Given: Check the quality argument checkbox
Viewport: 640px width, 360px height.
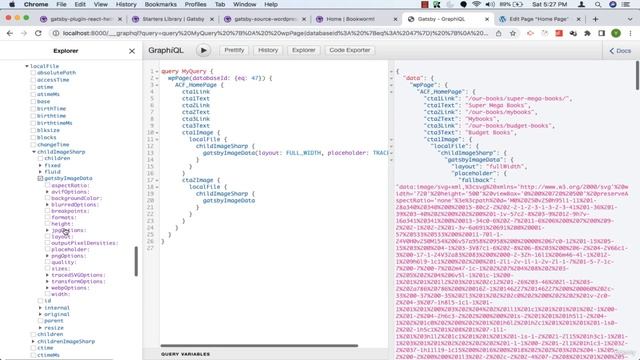Looking at the screenshot, I should (x=47, y=262).
